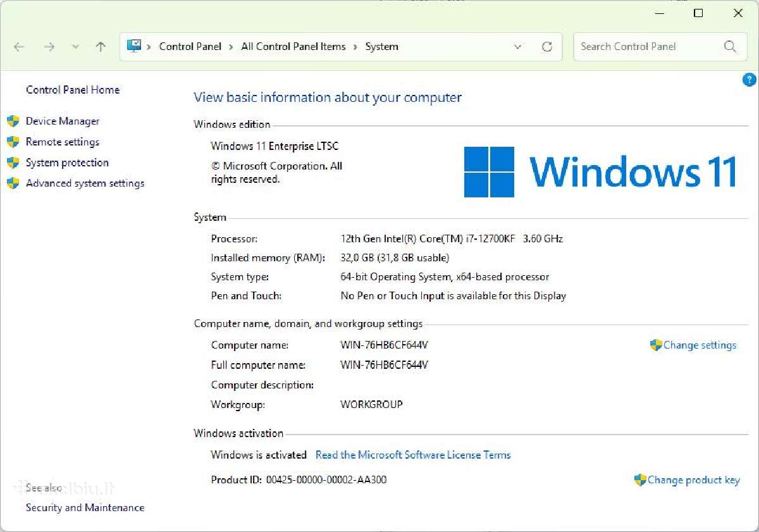Viewport: 759px width, 532px height.
Task: Click System breadcrumb segment
Action: tap(382, 46)
